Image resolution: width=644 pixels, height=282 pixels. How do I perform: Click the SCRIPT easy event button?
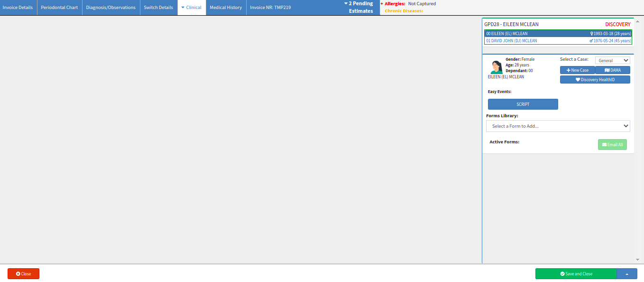pos(523,104)
